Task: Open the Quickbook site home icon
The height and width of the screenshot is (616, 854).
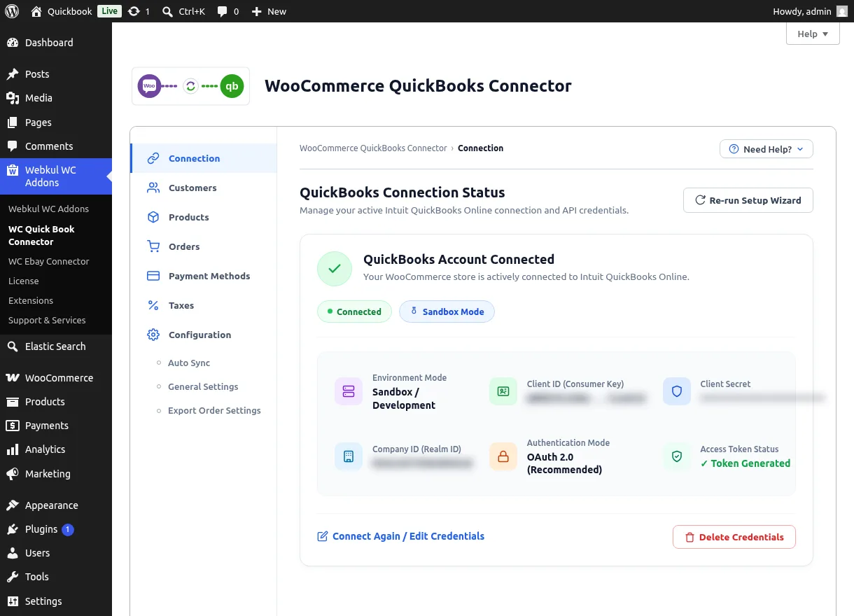Action: [36, 11]
